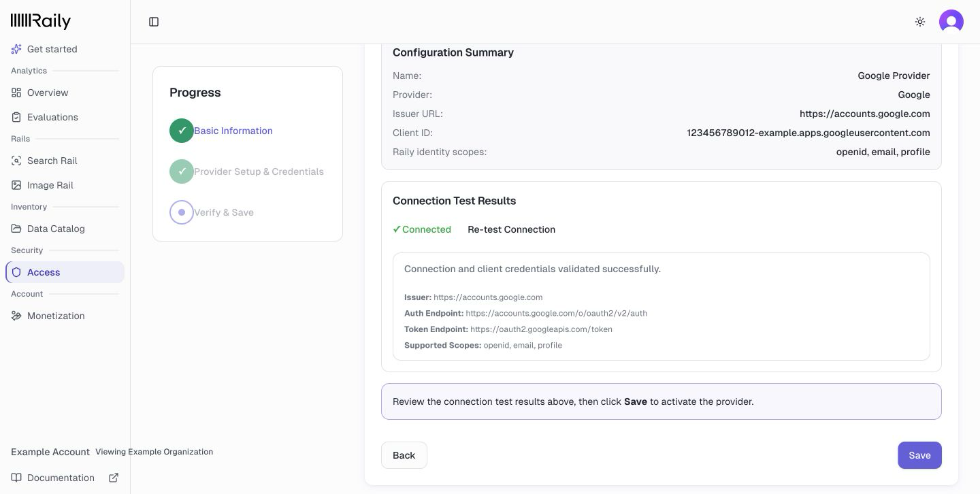The width and height of the screenshot is (980, 494).
Task: Go to Monetization page
Action: (65, 316)
